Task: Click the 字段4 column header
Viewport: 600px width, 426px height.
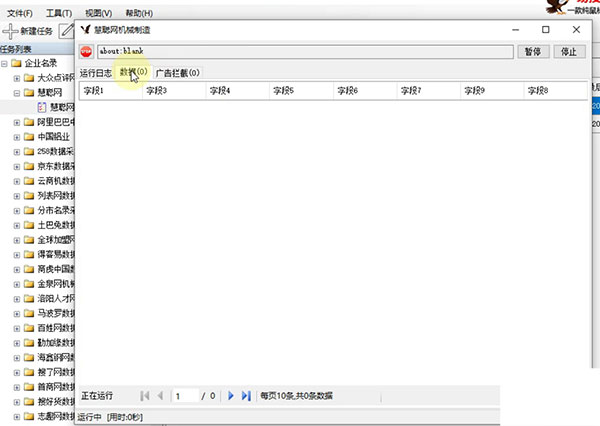Action: (238, 91)
